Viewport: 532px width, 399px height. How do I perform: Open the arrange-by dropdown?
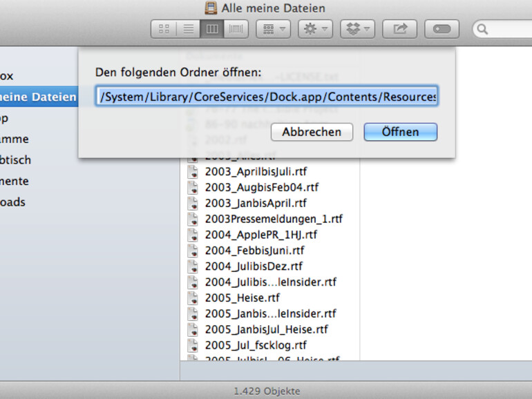tap(274, 29)
